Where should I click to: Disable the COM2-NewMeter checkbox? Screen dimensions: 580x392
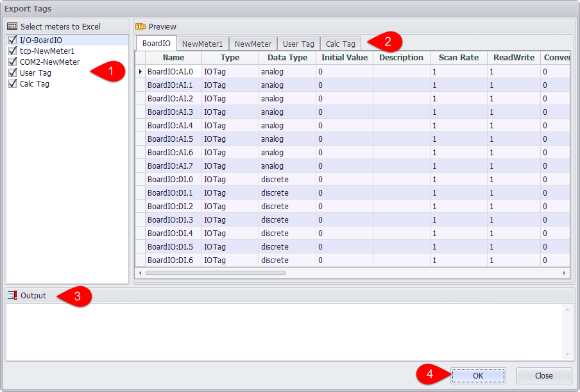coord(13,62)
